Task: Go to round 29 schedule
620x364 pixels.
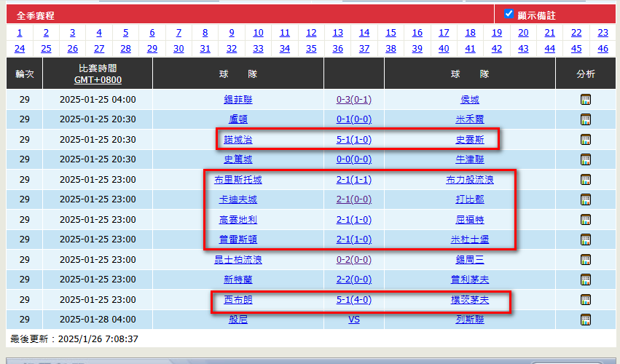Action: point(152,49)
